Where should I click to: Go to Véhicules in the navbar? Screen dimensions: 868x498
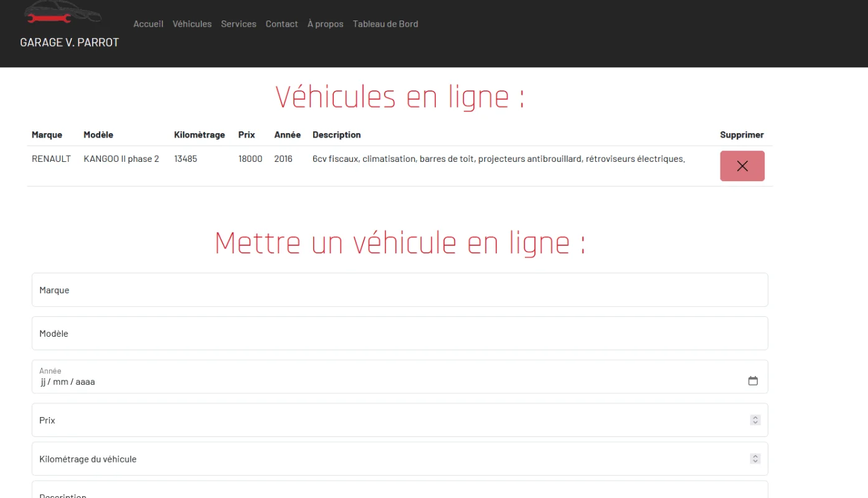192,24
